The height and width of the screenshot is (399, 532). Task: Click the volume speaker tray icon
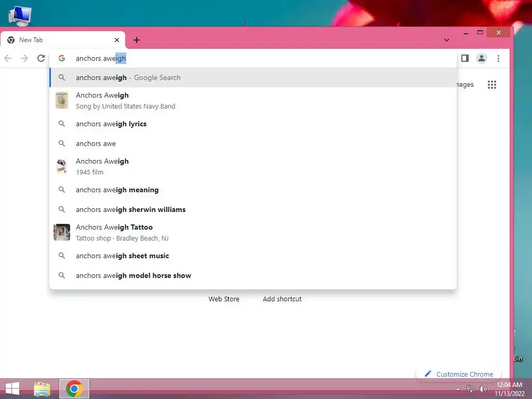tap(483, 389)
